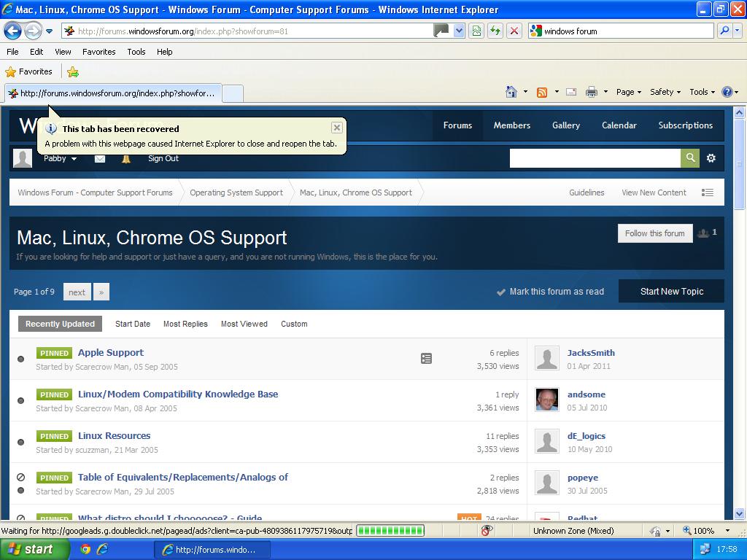The image size is (747, 560).
Task: Click the Start New Topic button
Action: pyautogui.click(x=671, y=292)
